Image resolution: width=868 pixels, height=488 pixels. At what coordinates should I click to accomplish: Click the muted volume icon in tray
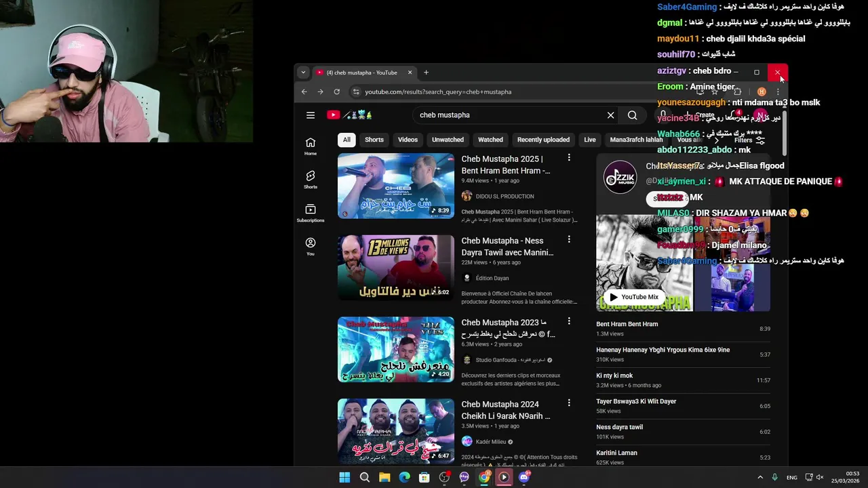click(820, 477)
